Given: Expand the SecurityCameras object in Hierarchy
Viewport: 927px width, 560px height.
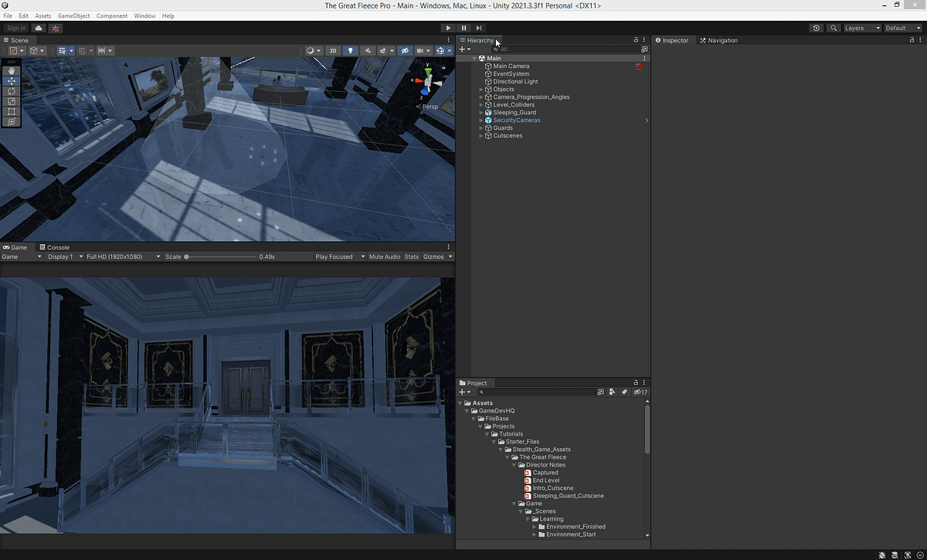Looking at the screenshot, I should (480, 120).
